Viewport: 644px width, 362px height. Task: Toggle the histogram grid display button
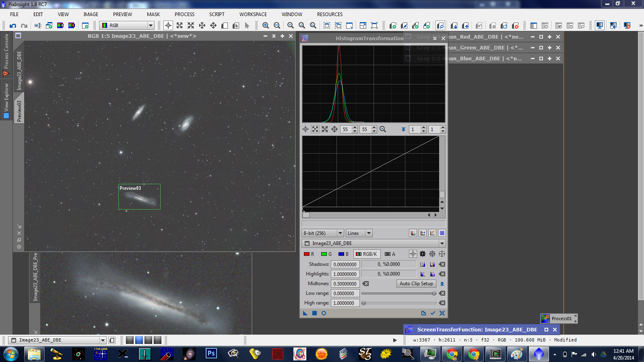pos(442,233)
